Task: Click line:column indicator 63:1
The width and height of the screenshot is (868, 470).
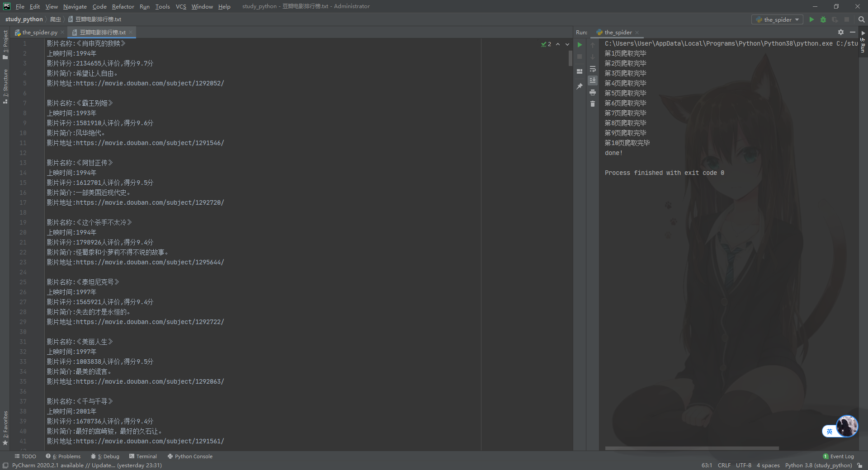Action: click(707, 465)
